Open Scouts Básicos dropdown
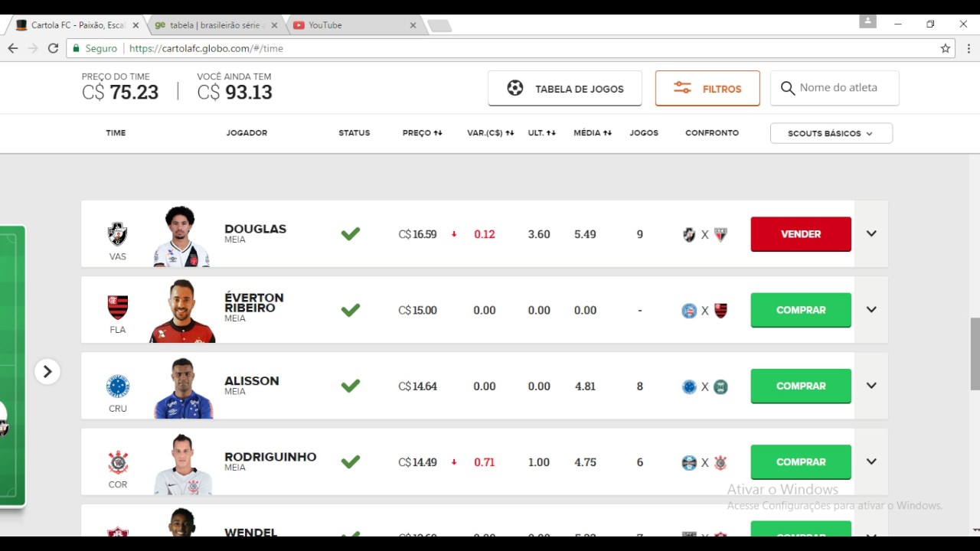The height and width of the screenshot is (551, 980). (831, 133)
